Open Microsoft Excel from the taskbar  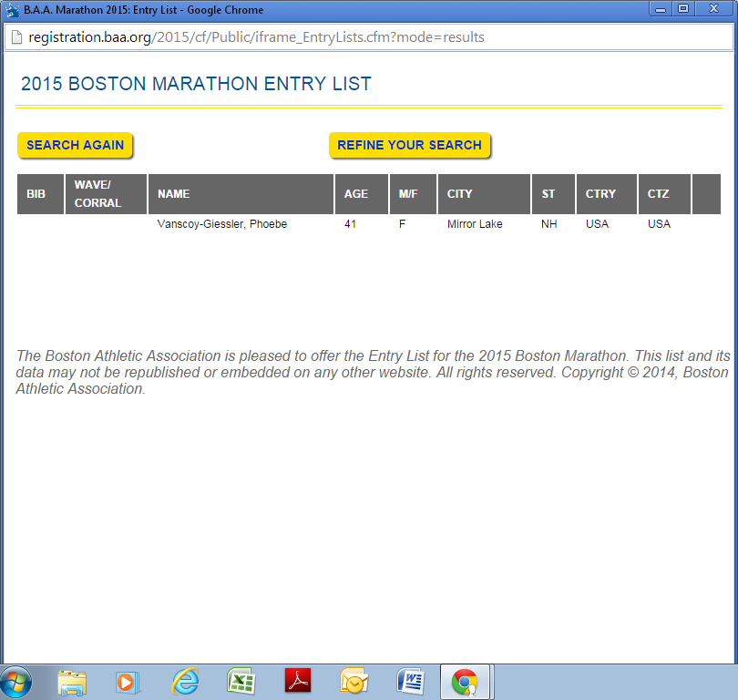[241, 681]
